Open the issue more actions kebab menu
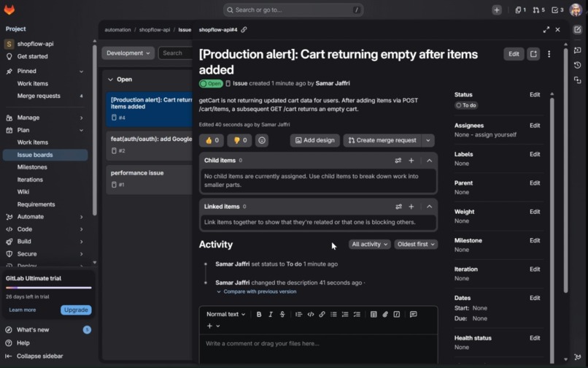 coord(549,54)
